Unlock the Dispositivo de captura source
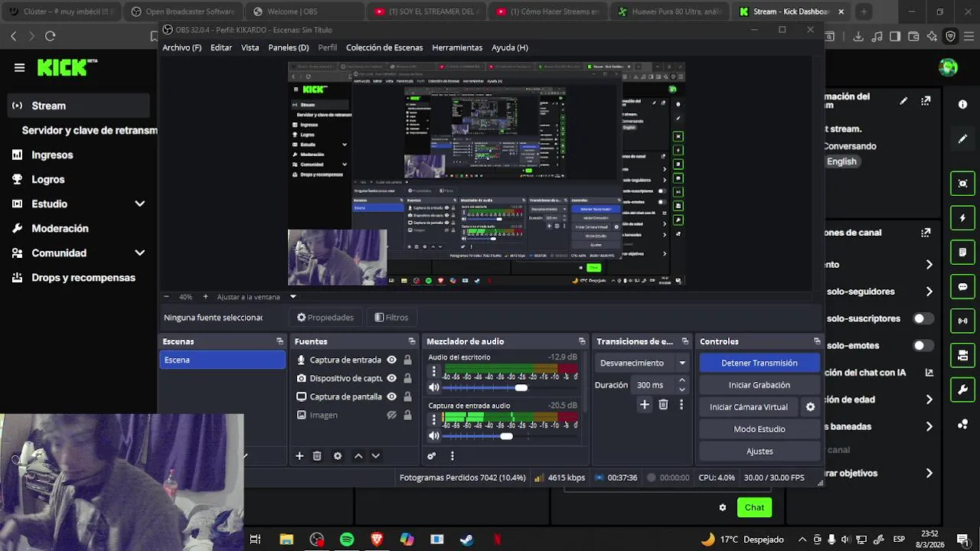Screen dimensions: 980x551 pyautogui.click(x=407, y=378)
